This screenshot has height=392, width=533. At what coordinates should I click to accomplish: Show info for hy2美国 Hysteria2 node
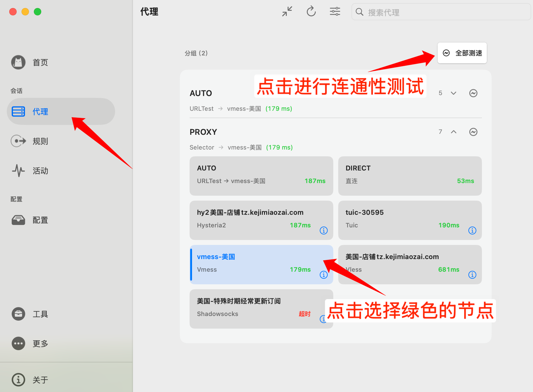point(323,230)
